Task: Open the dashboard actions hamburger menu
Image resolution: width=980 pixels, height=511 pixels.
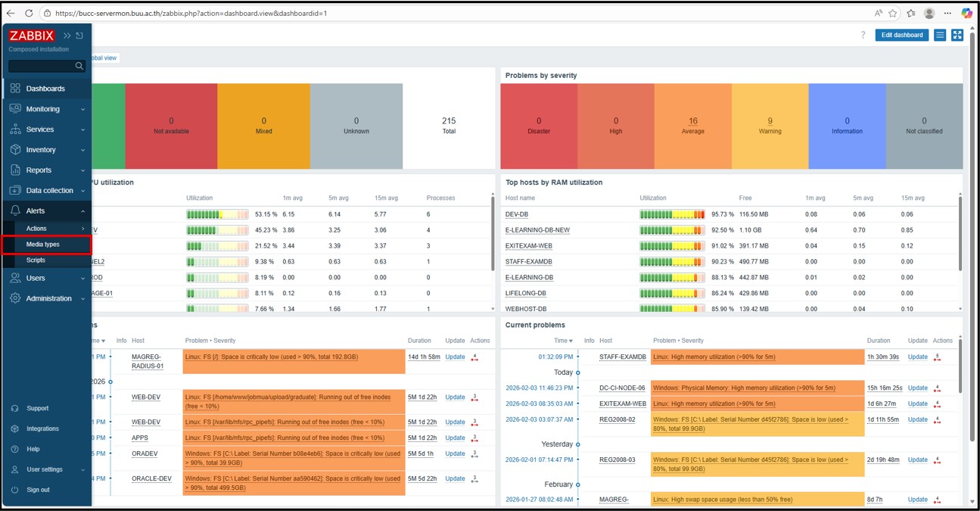Action: click(x=940, y=35)
